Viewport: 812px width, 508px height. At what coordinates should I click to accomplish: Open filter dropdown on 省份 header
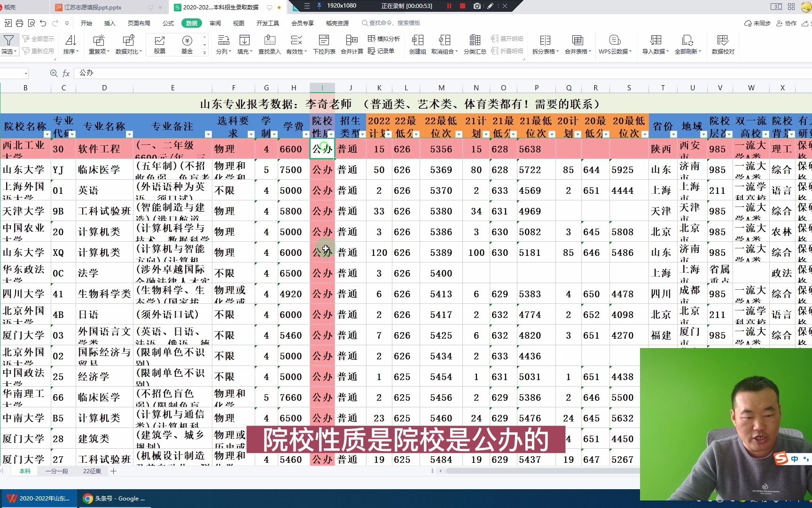(x=673, y=135)
